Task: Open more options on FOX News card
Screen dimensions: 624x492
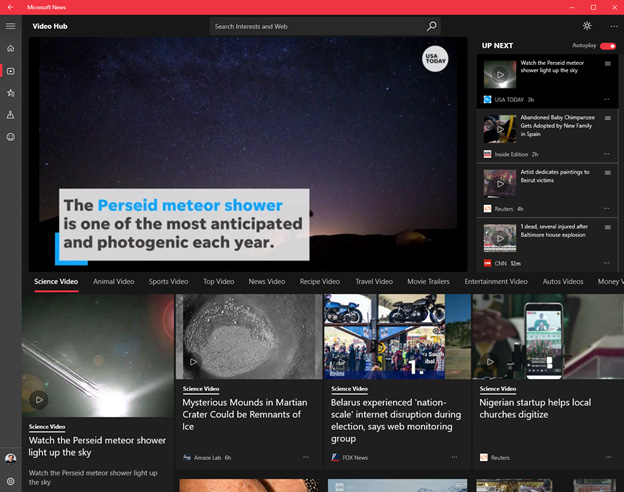Action: point(454,457)
